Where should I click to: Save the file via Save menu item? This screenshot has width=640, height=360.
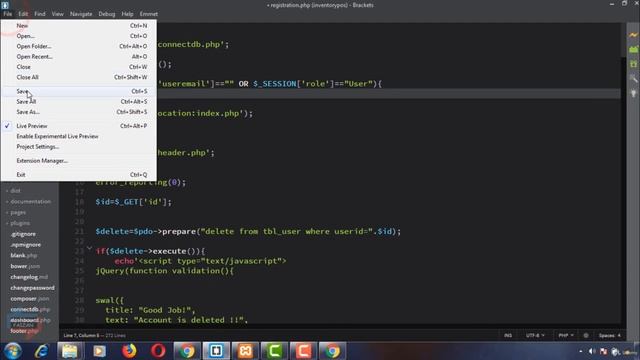78,91
